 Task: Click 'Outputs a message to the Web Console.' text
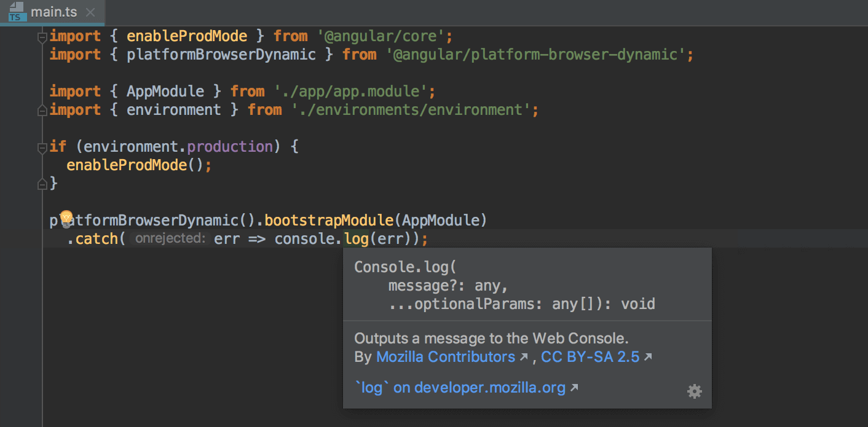click(x=492, y=339)
